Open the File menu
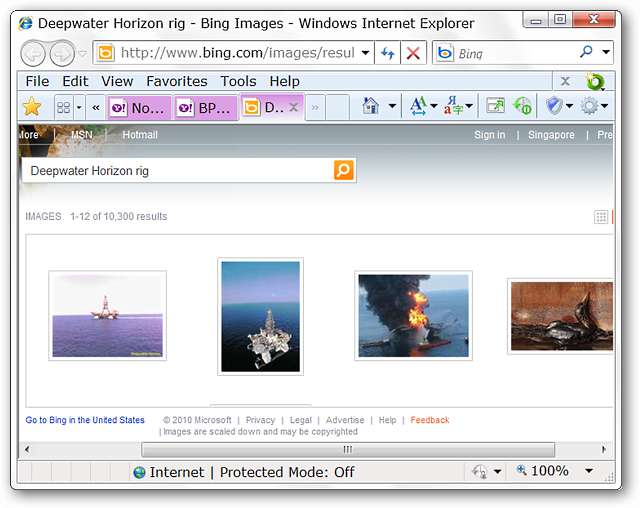Screen dimensions: 640x508 click(37, 81)
